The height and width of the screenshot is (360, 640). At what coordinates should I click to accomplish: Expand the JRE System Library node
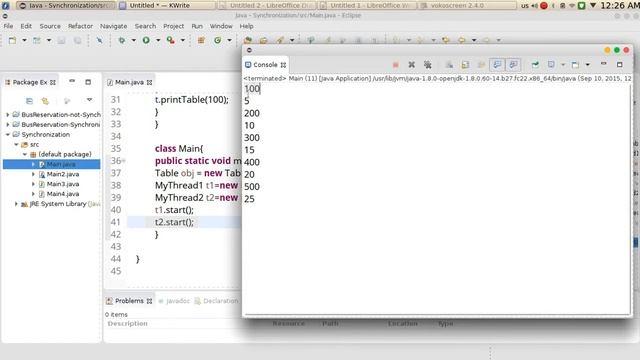coord(16,204)
